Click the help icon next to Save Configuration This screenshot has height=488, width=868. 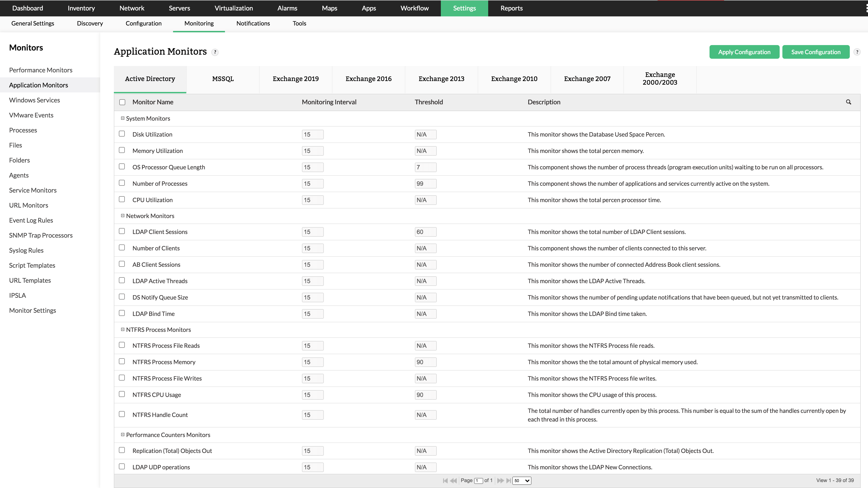[x=858, y=51]
